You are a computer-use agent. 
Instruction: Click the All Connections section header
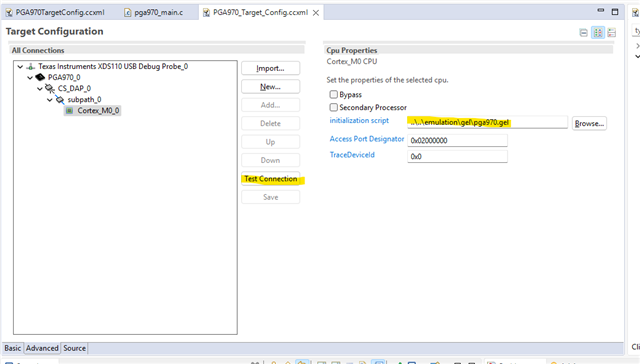(38, 50)
